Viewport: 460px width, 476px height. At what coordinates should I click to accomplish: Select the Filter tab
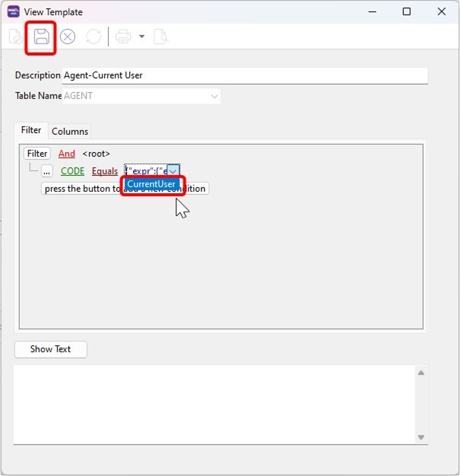31,130
